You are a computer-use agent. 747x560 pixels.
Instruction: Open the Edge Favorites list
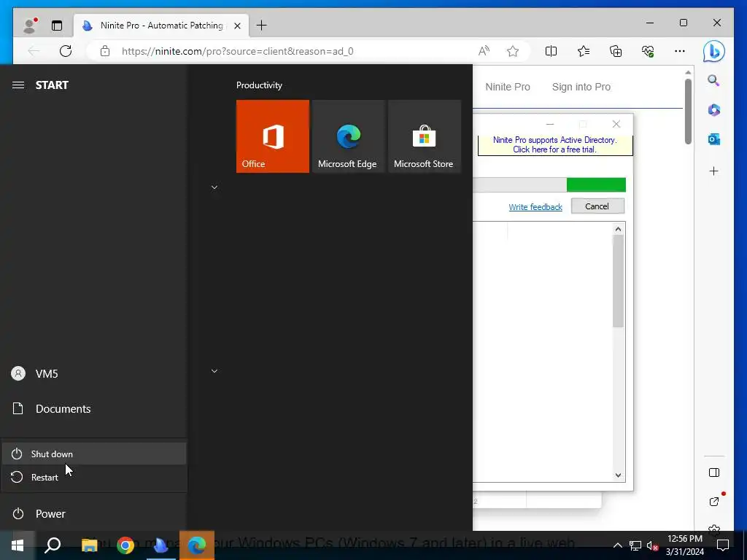(x=583, y=51)
